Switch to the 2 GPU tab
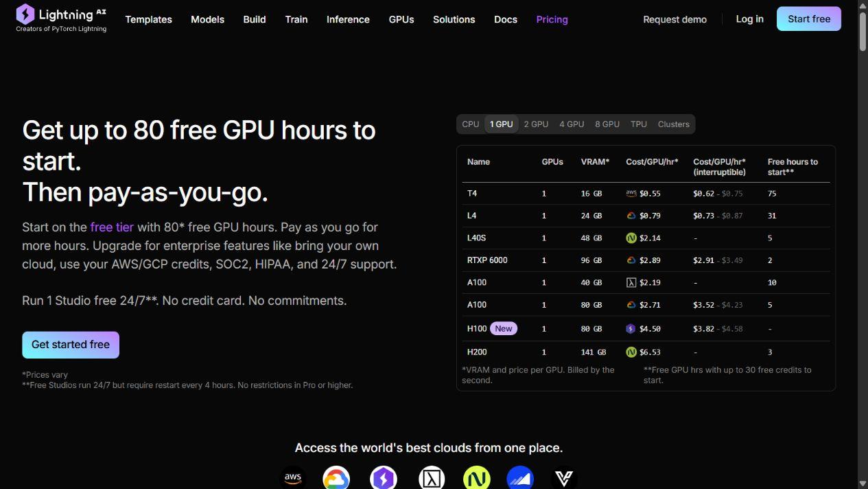Screen dimensions: 868x489 click(x=536, y=124)
